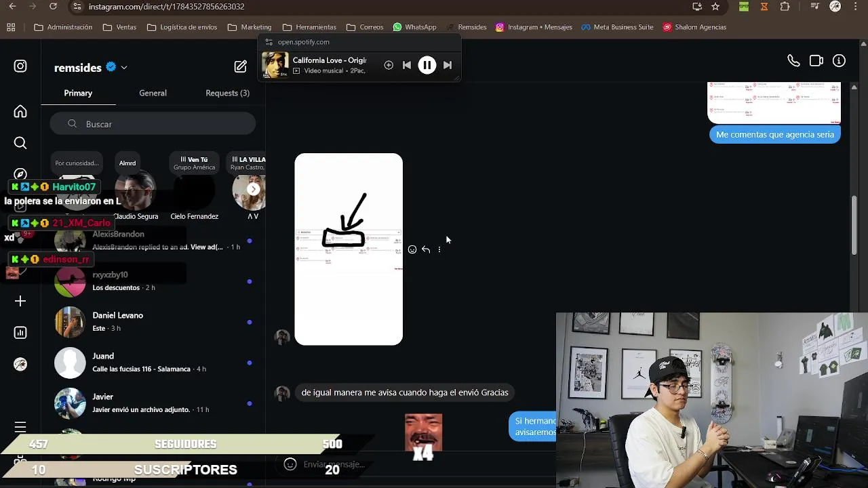Open the Herramientas bookmarks folder

point(309,27)
